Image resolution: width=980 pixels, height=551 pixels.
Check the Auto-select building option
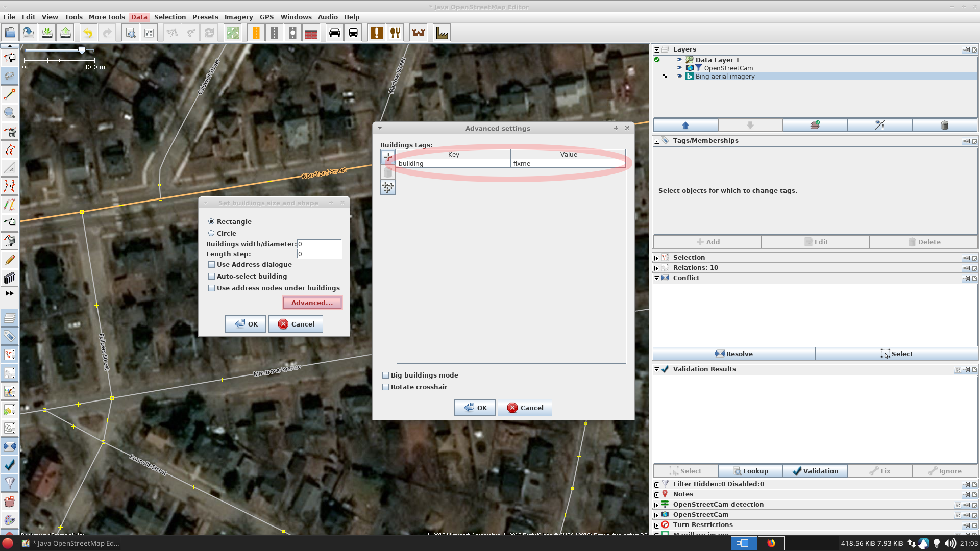click(212, 276)
